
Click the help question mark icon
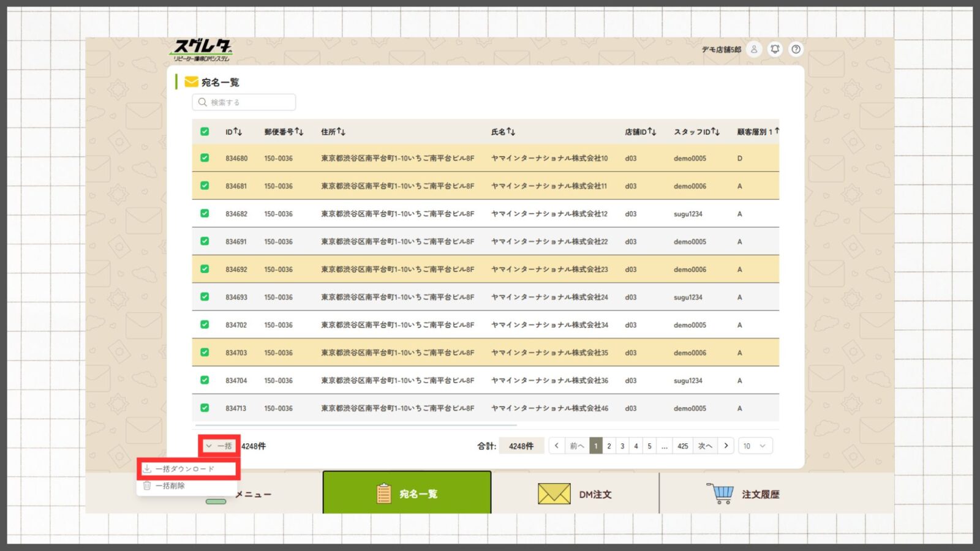[x=796, y=49]
